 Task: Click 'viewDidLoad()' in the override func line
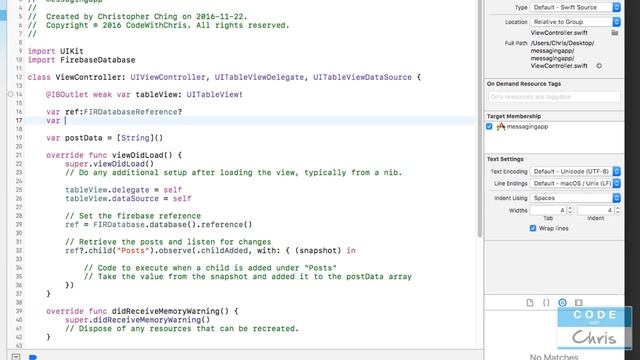coord(142,155)
